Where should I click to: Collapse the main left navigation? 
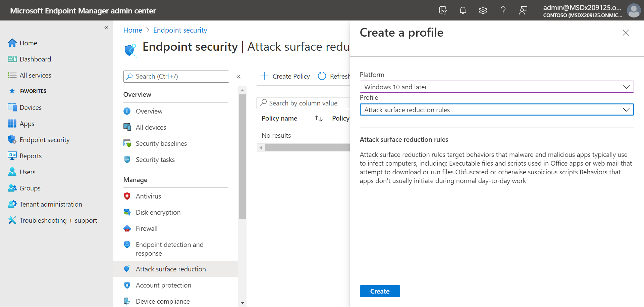(106, 28)
